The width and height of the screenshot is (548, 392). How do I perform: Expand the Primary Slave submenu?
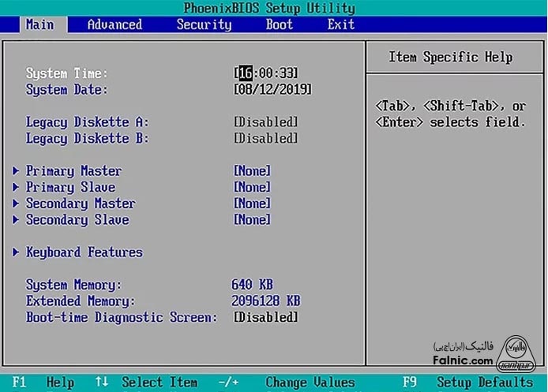(x=69, y=188)
